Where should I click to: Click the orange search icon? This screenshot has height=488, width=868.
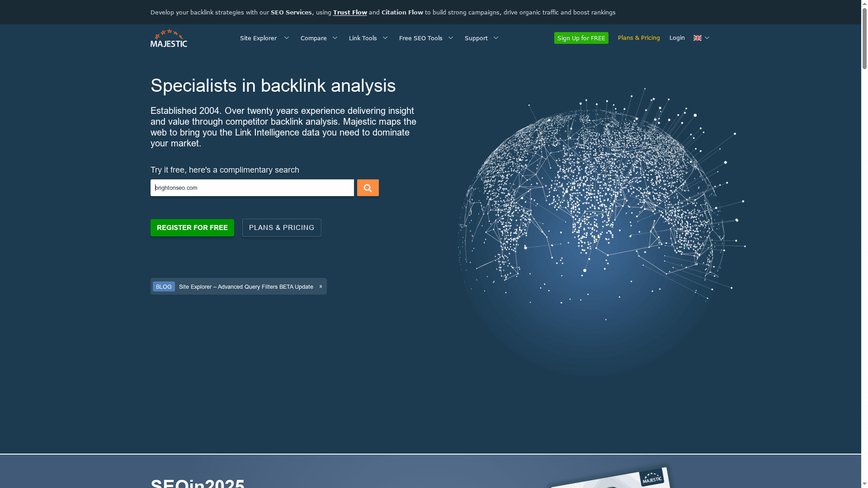(368, 188)
